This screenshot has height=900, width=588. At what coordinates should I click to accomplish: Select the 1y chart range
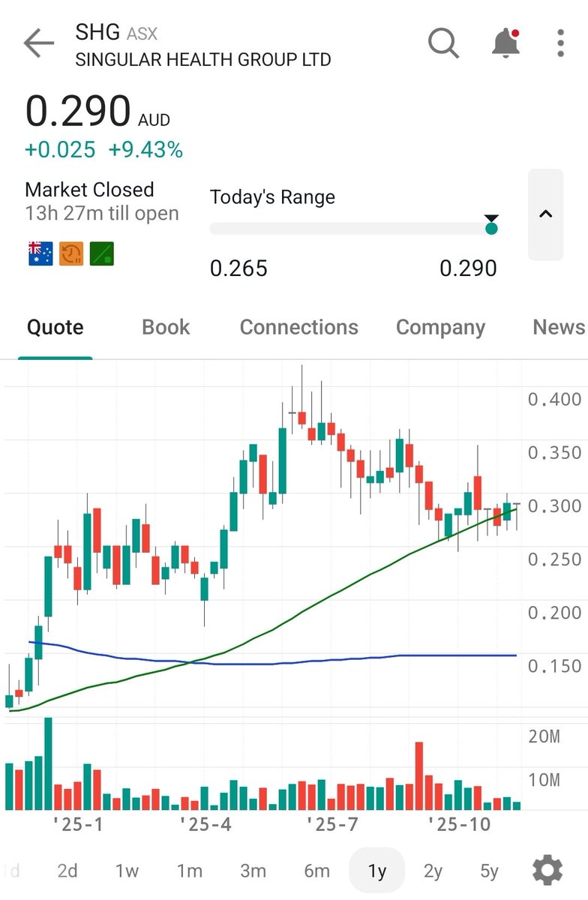[376, 871]
